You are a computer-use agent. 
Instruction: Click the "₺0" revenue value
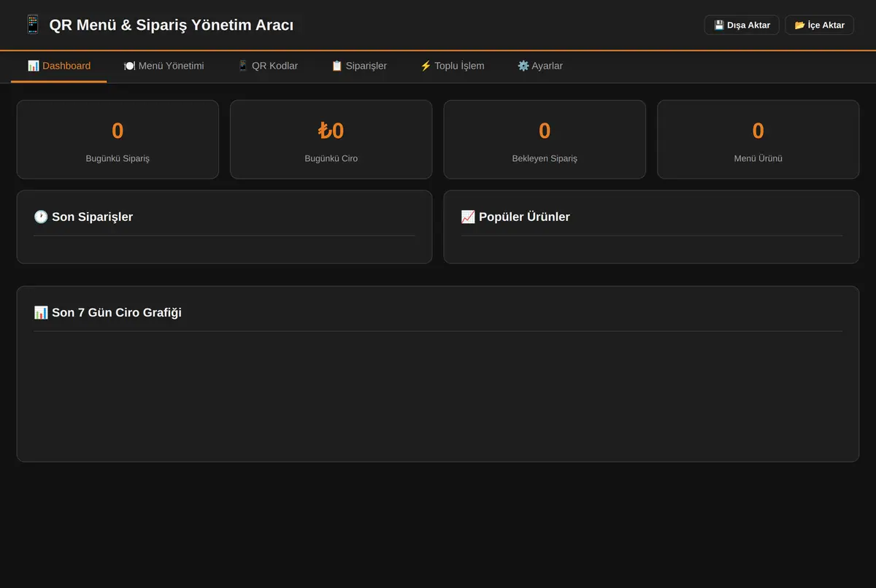pyautogui.click(x=331, y=131)
